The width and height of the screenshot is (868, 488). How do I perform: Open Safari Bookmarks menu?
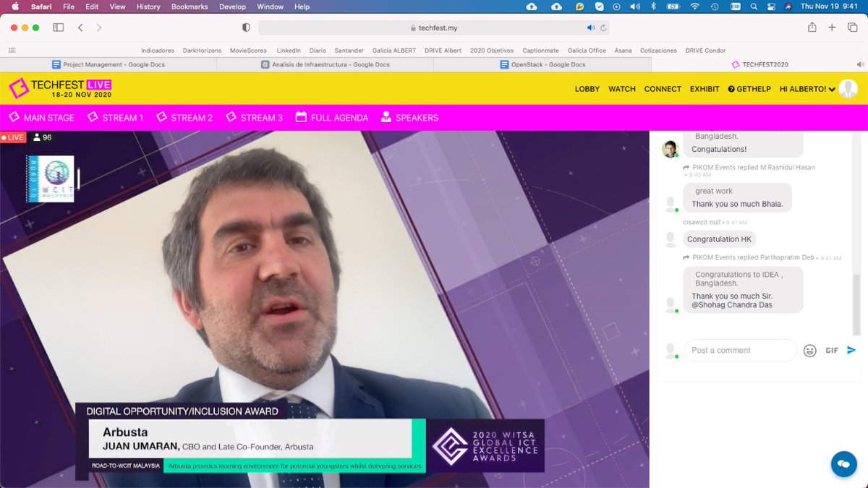pyautogui.click(x=188, y=7)
